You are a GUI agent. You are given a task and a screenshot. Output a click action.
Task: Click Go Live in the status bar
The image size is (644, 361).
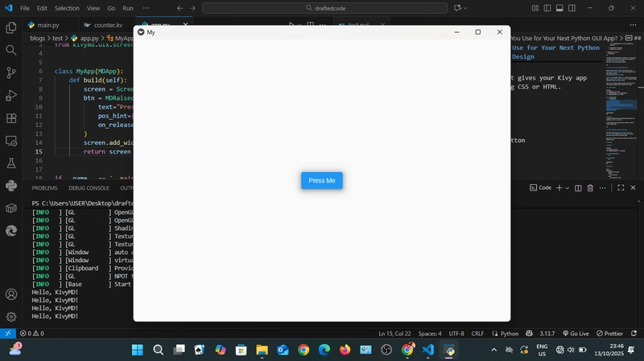coord(576,333)
